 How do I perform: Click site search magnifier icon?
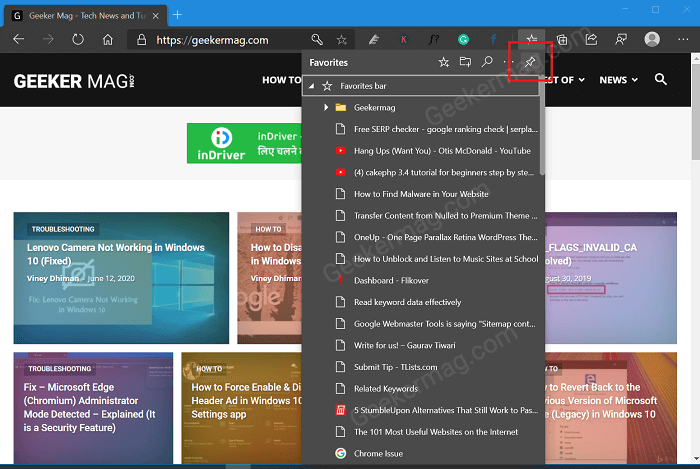pyautogui.click(x=661, y=79)
